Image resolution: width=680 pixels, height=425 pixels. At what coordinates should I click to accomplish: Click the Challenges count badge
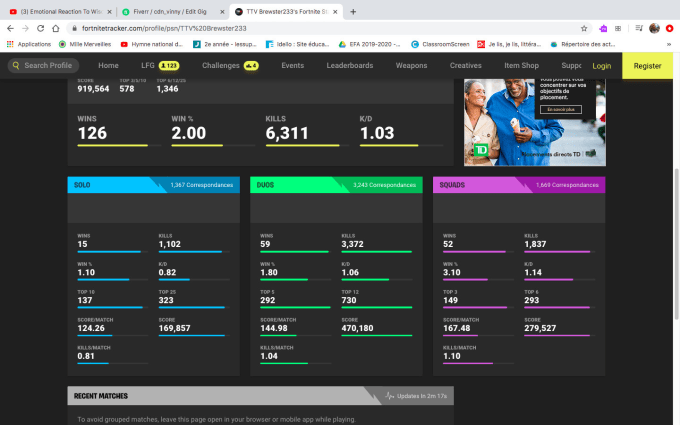252,65
